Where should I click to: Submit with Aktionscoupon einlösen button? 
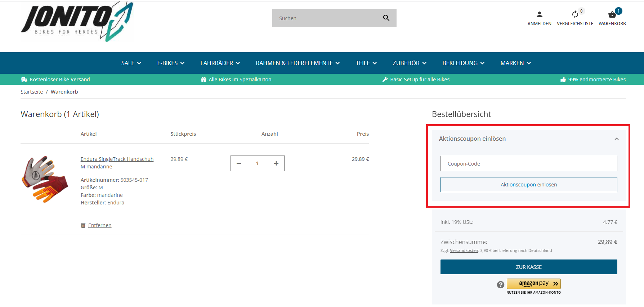[x=529, y=185]
